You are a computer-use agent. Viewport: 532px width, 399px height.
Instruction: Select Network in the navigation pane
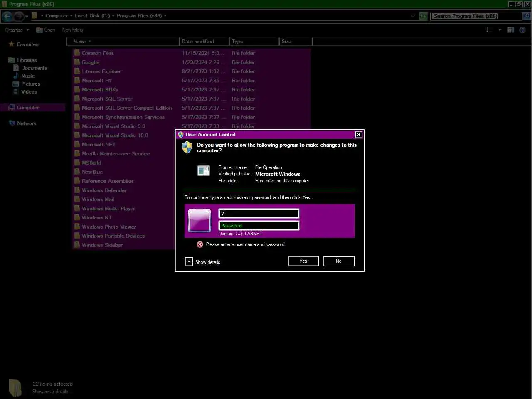coord(27,123)
